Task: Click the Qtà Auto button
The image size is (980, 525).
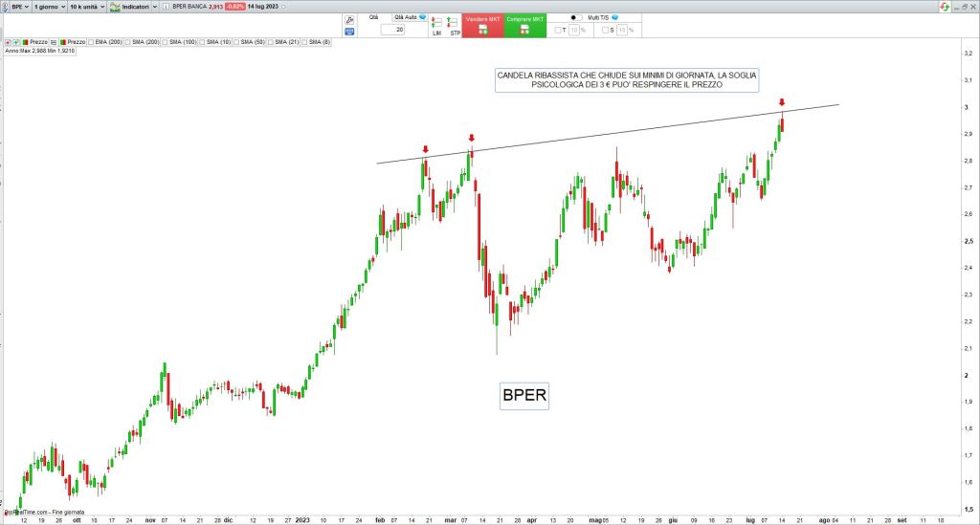Action: (x=406, y=17)
